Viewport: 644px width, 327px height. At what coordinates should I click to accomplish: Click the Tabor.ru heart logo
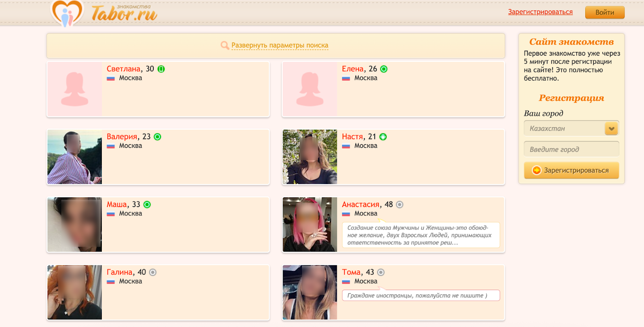(x=67, y=13)
